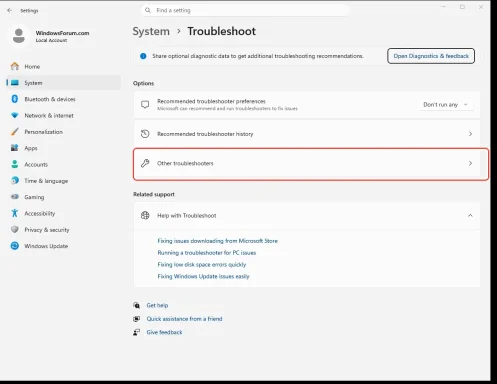Click the Privacy & security shield icon

coord(15,229)
